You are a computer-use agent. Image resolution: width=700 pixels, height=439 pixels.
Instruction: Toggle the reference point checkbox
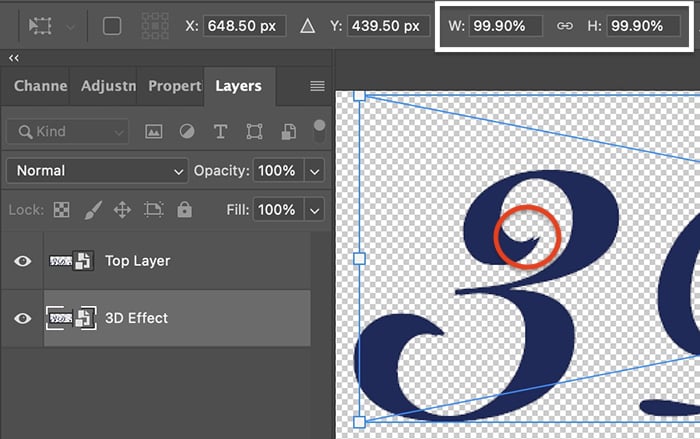tap(112, 26)
